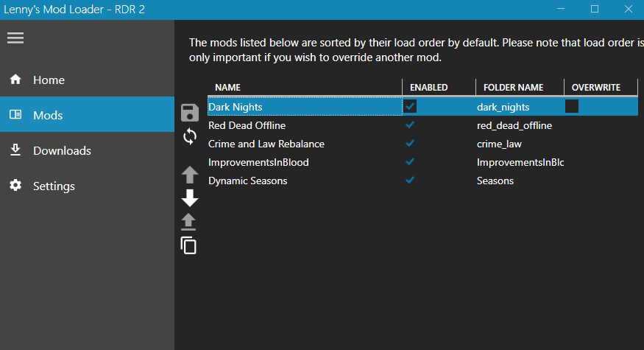This screenshot has width=644, height=350.
Task: Maximize the mod loader window
Action: coord(595,9)
